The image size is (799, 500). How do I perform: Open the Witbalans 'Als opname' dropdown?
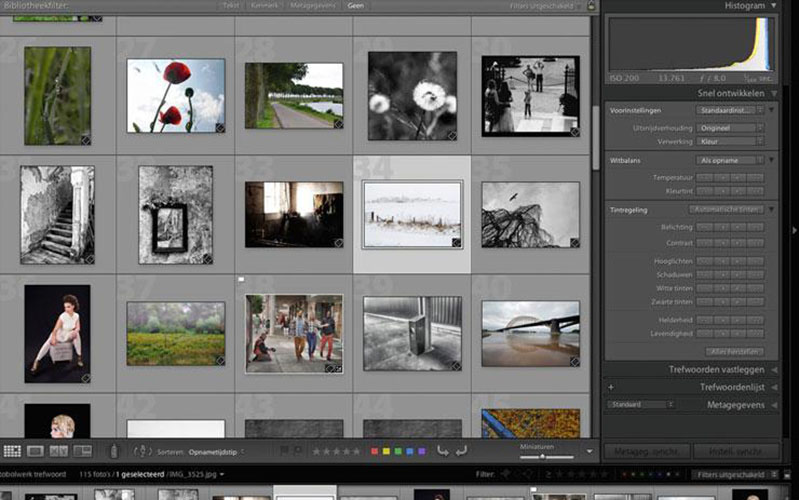point(729,160)
